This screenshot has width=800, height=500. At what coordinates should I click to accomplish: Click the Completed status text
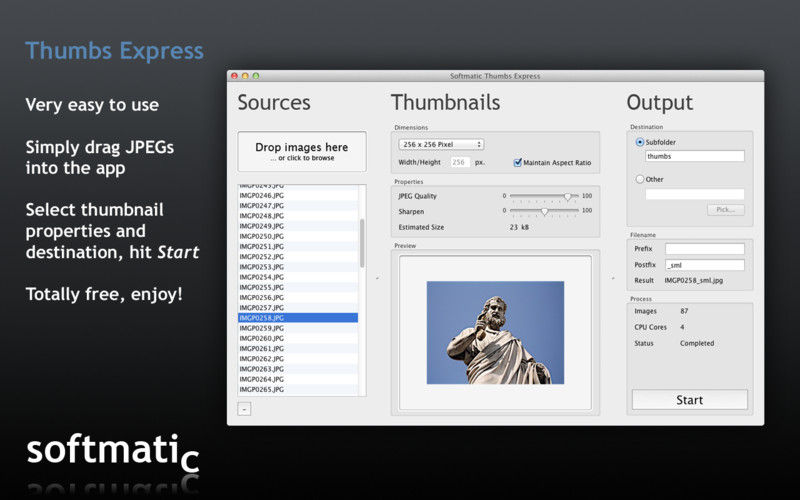(x=697, y=343)
